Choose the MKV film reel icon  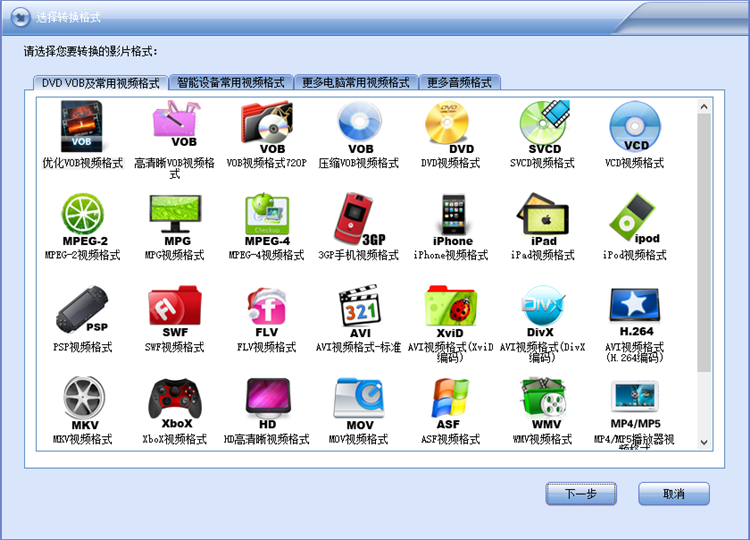point(85,403)
